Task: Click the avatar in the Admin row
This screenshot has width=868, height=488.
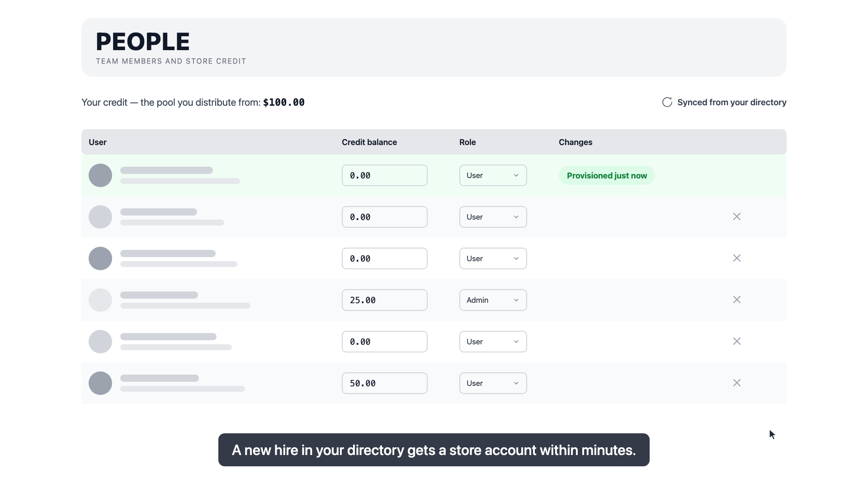Action: [x=100, y=300]
